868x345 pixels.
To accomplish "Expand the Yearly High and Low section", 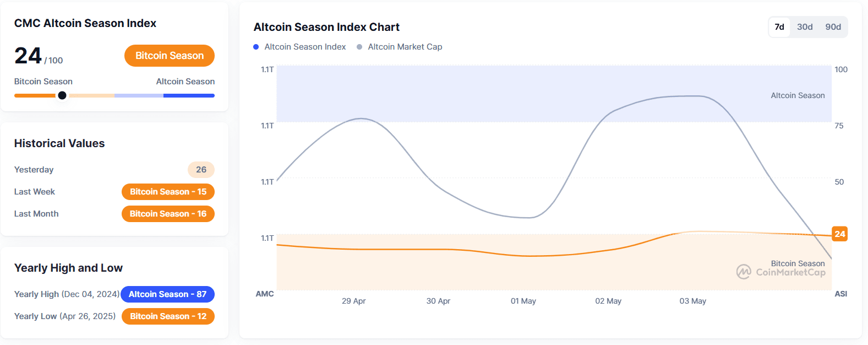I will (x=68, y=268).
